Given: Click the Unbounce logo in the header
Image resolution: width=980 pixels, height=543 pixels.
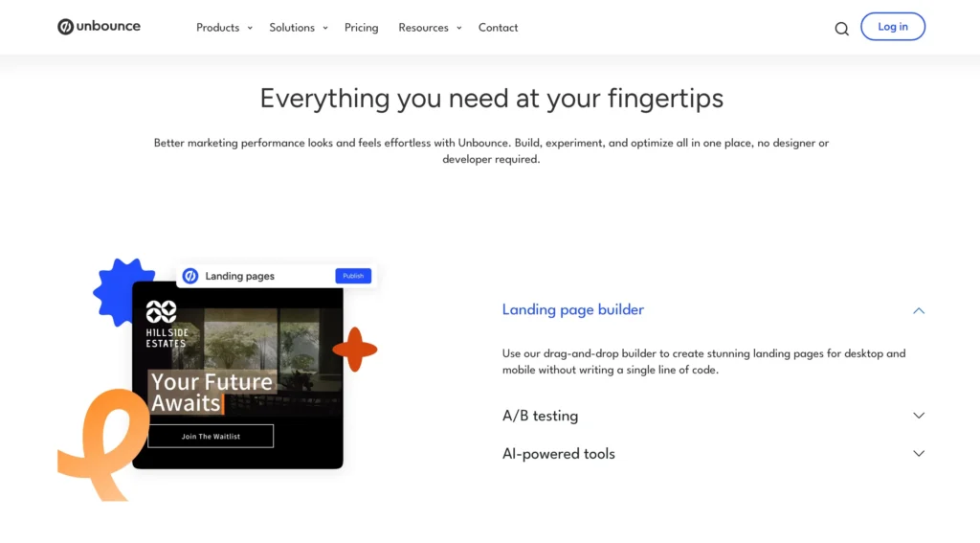Looking at the screenshot, I should (x=99, y=27).
